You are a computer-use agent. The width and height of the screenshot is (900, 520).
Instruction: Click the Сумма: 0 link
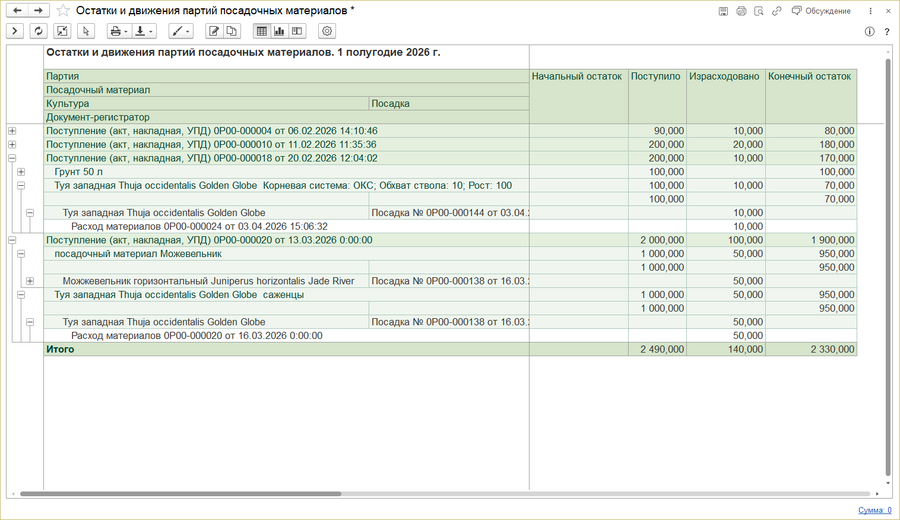875,510
